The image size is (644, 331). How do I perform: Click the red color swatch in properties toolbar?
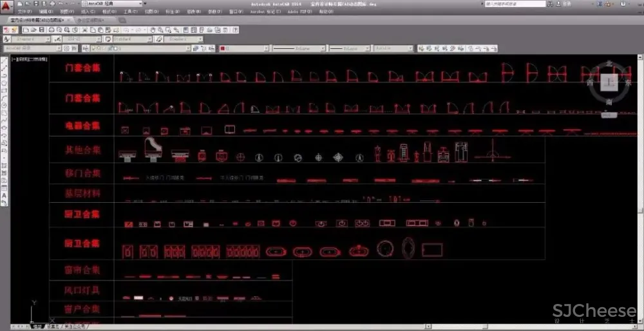(223, 48)
